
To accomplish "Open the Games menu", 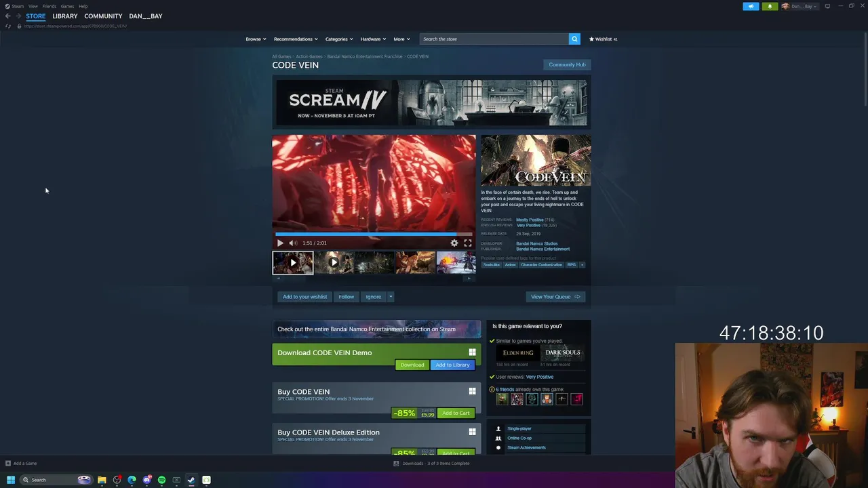I will 67,6.
